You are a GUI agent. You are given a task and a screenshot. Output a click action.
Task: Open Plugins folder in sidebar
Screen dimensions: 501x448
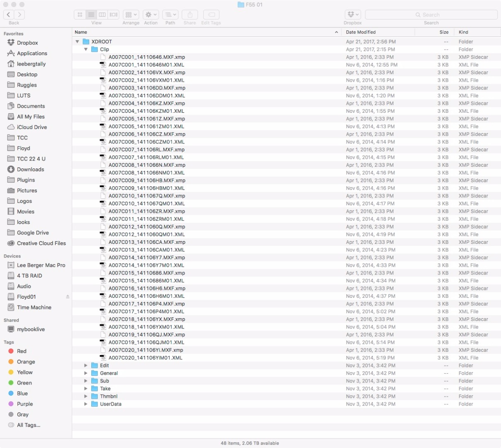click(26, 180)
